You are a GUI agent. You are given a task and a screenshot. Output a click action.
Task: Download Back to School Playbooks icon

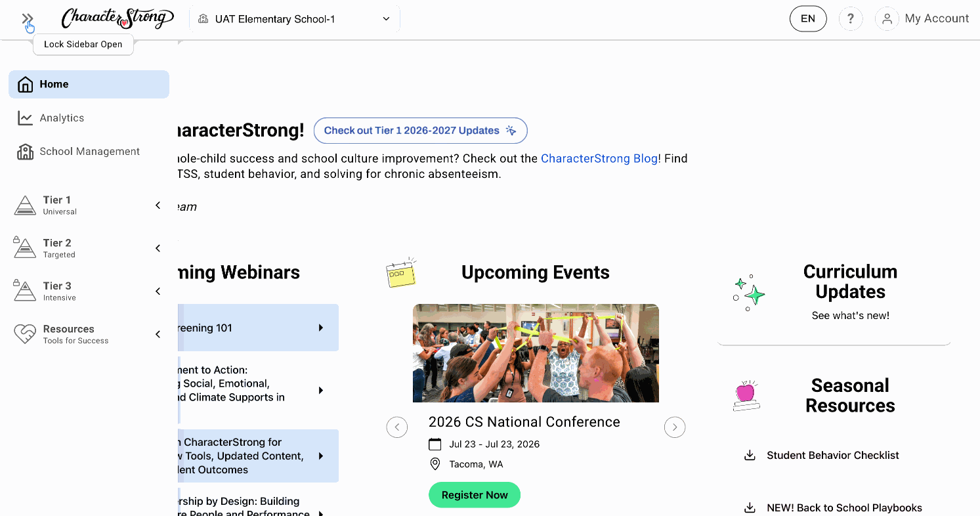pos(750,508)
